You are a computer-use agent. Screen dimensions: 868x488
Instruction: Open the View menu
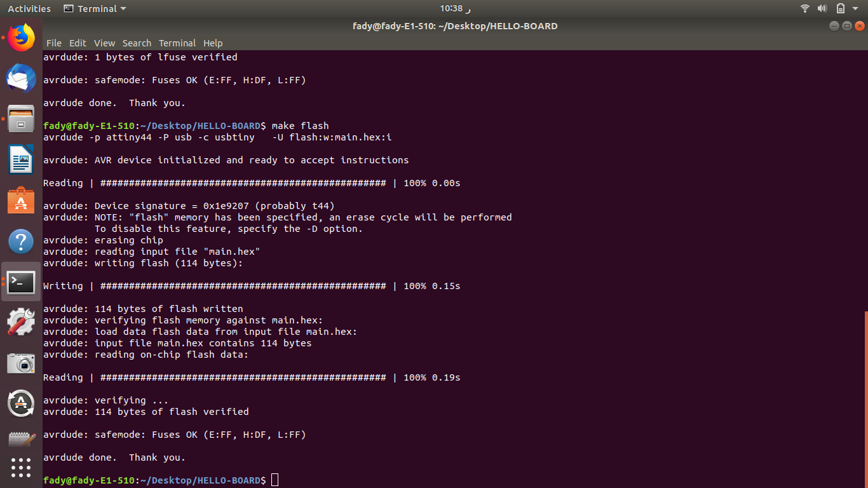pos(104,43)
